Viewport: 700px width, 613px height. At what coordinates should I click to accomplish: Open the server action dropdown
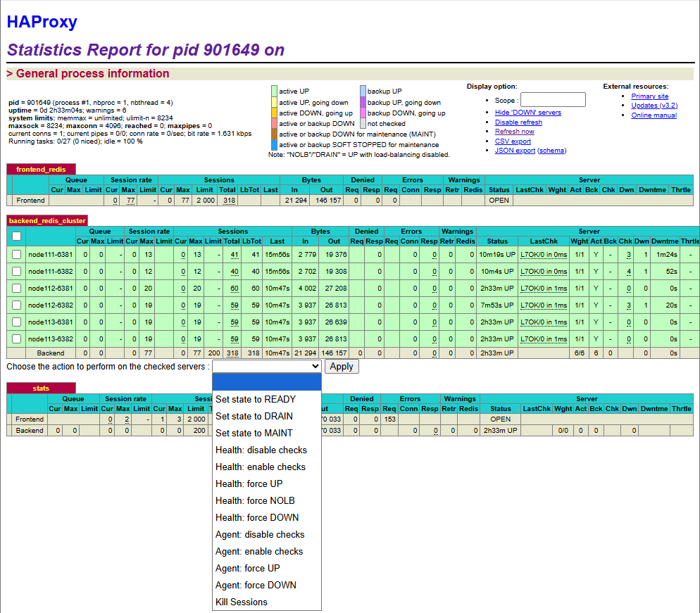point(267,366)
